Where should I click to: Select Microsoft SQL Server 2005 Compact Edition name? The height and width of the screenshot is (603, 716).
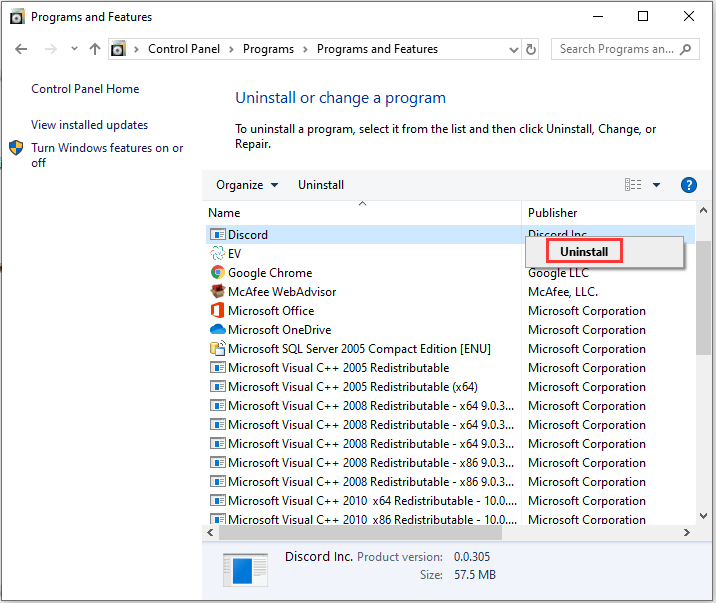(x=359, y=349)
